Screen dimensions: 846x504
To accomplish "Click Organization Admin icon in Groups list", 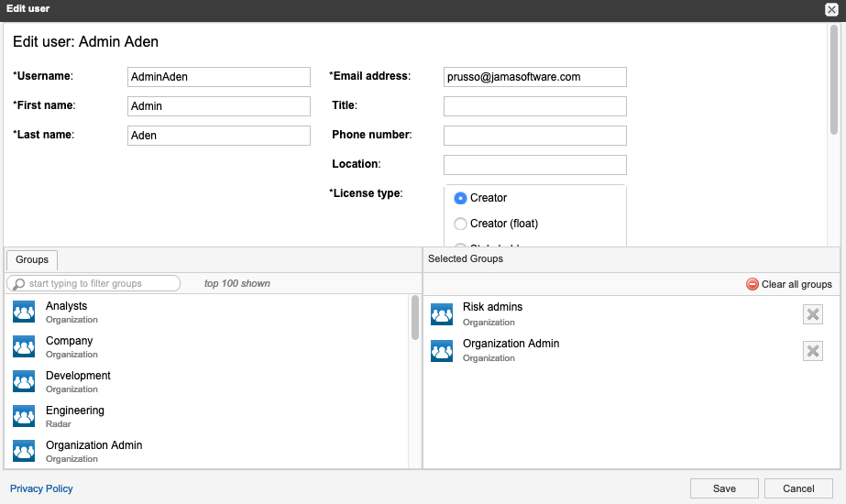I will pos(24,451).
